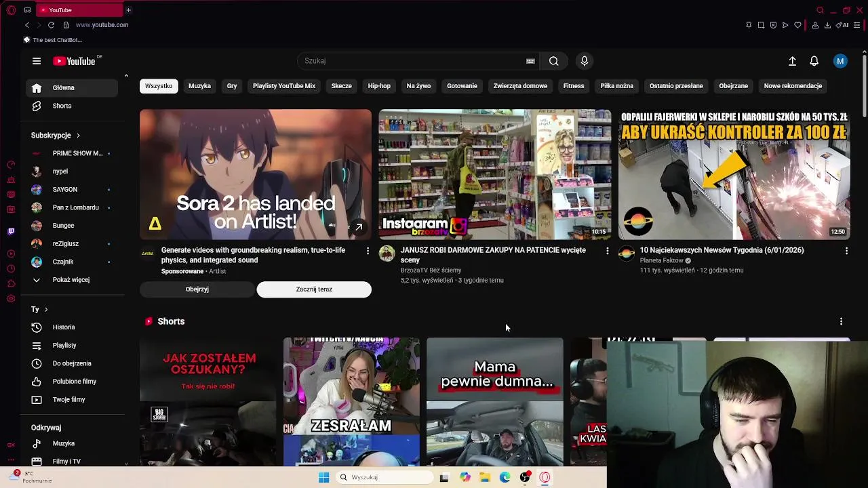Open a new browser tab
The width and height of the screenshot is (868, 488).
128,10
